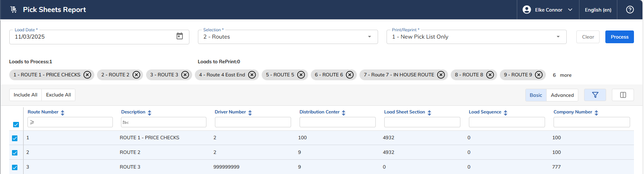Click the Description filter input field

(164, 122)
